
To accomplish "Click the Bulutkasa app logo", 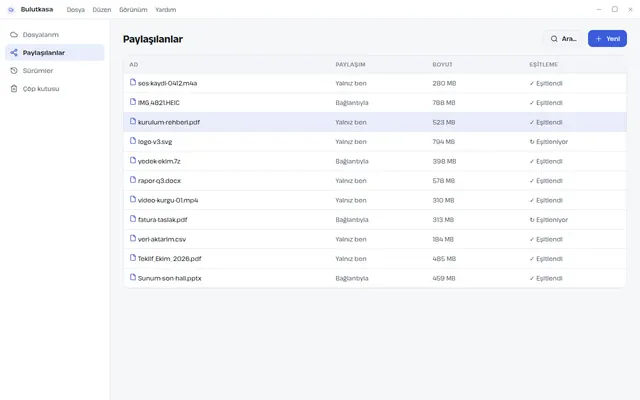I will click(11, 9).
